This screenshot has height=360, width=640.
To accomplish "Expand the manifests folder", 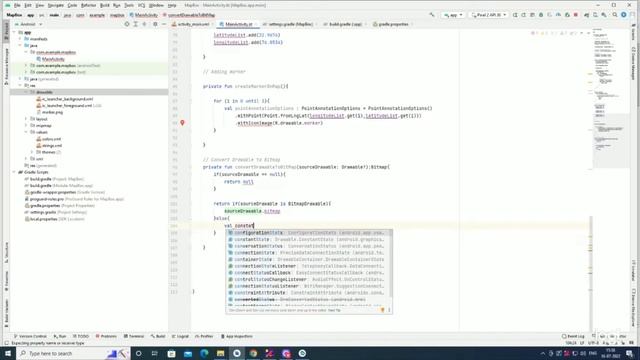I will pos(20,39).
